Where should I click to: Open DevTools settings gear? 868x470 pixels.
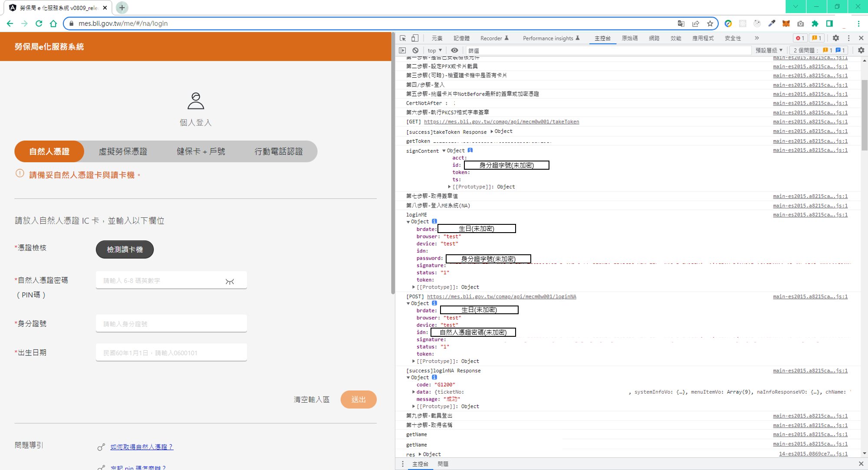836,38
